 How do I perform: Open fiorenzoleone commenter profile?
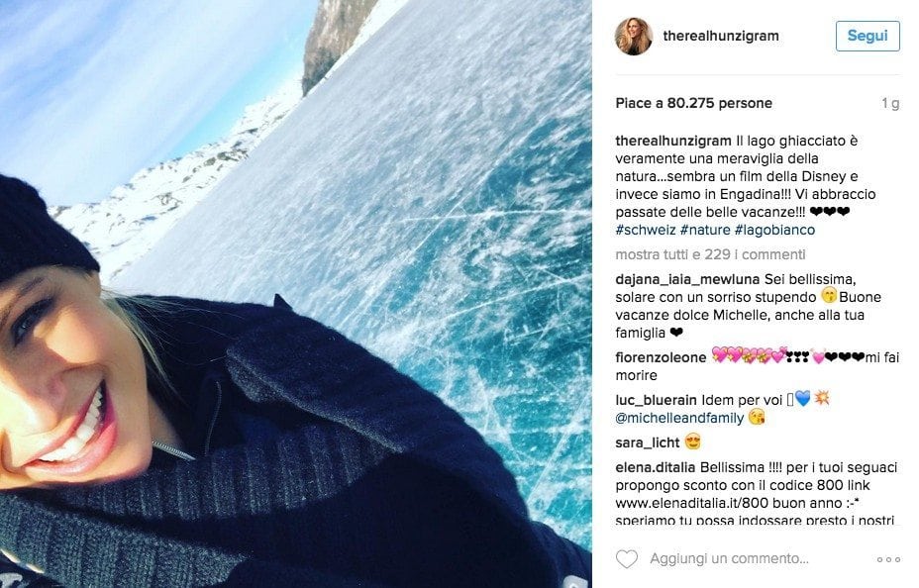(661, 357)
